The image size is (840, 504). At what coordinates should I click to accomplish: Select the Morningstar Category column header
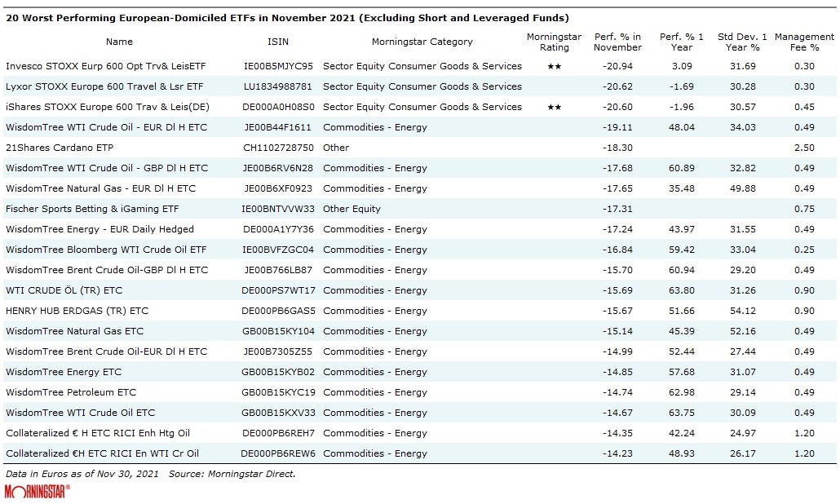[x=422, y=42]
